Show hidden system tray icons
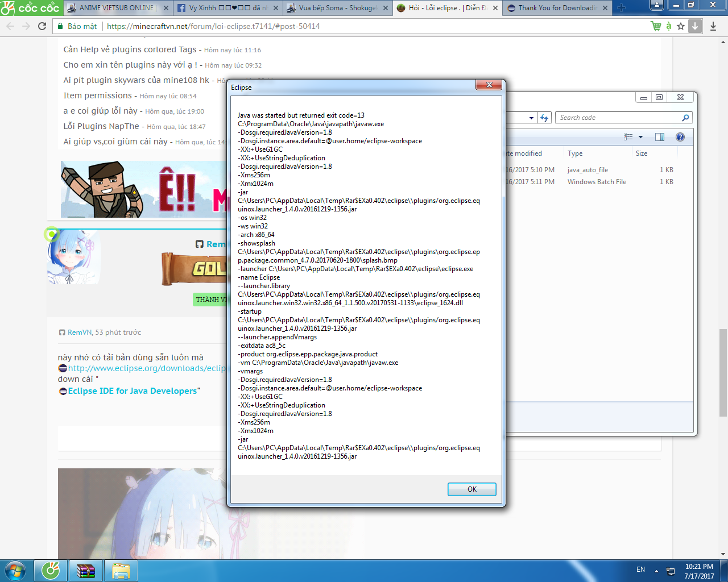 (656, 571)
